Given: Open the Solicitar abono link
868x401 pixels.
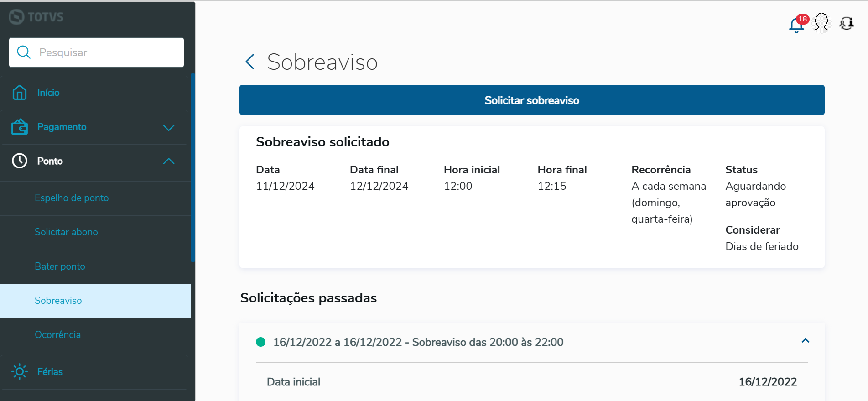Looking at the screenshot, I should click(66, 232).
